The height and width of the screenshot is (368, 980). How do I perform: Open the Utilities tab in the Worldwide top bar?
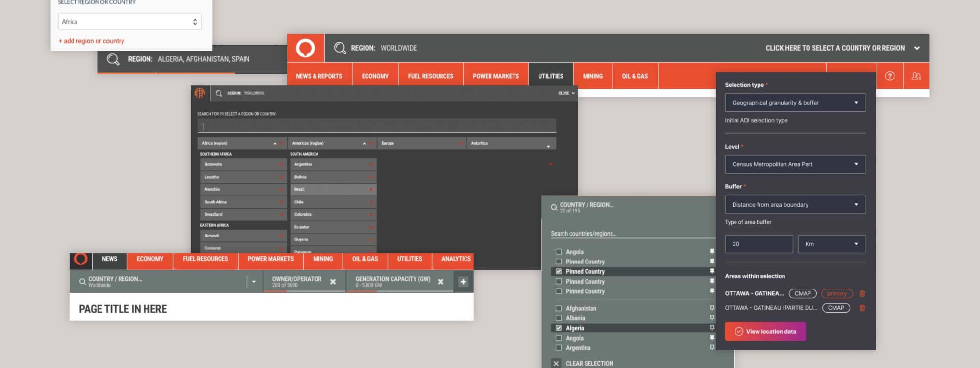click(x=551, y=76)
